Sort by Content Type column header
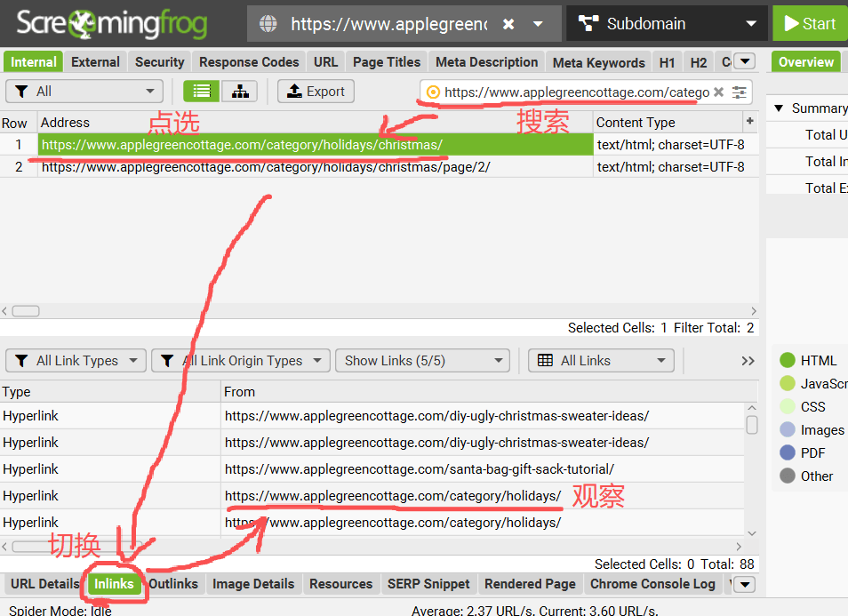Viewport: 848px width, 616px height. [x=668, y=123]
